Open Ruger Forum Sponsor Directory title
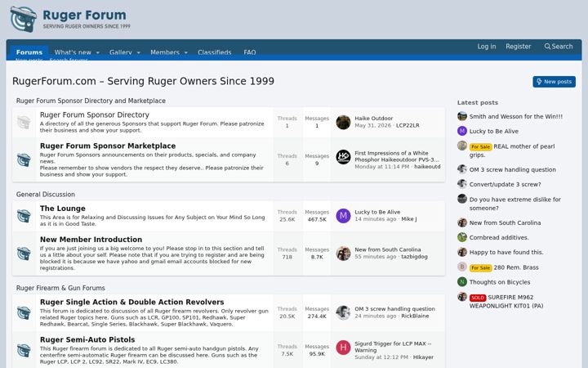 (95, 115)
